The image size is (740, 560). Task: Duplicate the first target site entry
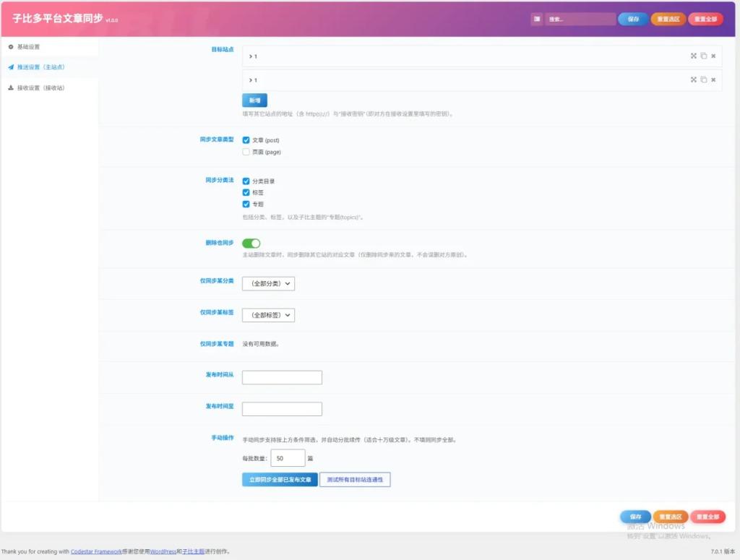704,56
